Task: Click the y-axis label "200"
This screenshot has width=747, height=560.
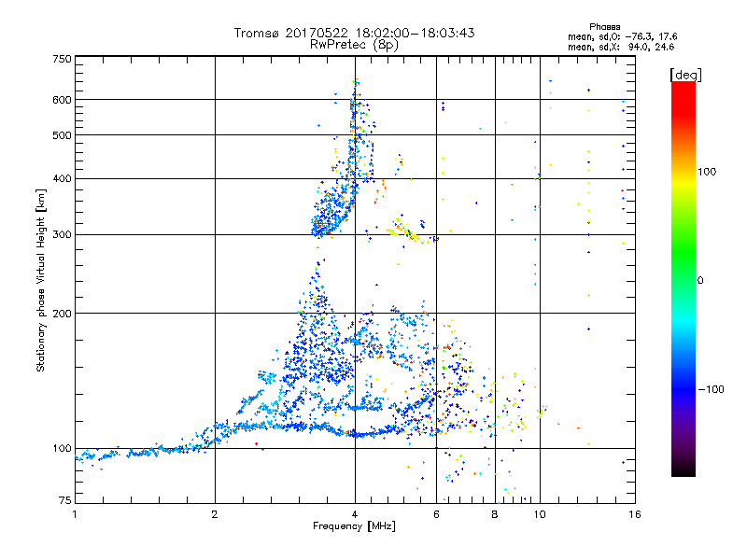Action: [62, 314]
